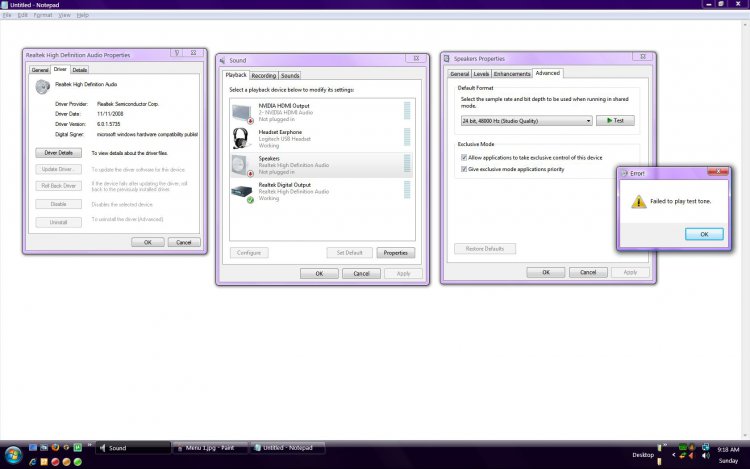The image size is (750, 469).
Task: Open Notepad Format menu
Action: [x=43, y=15]
